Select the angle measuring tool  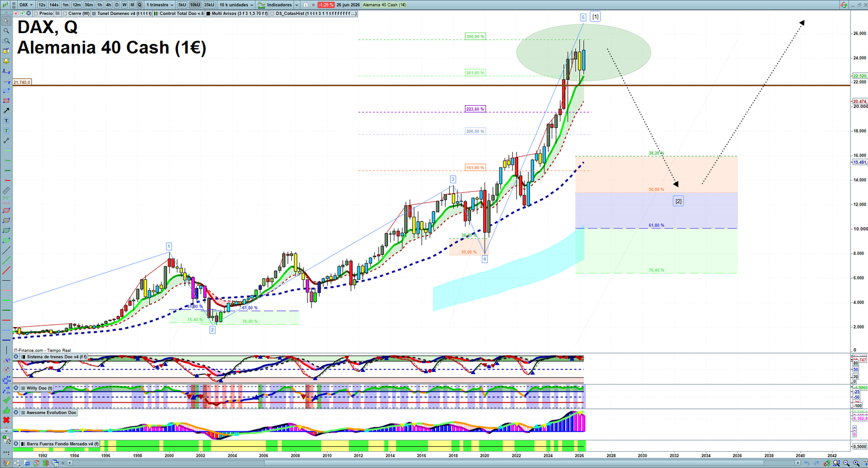(7, 360)
